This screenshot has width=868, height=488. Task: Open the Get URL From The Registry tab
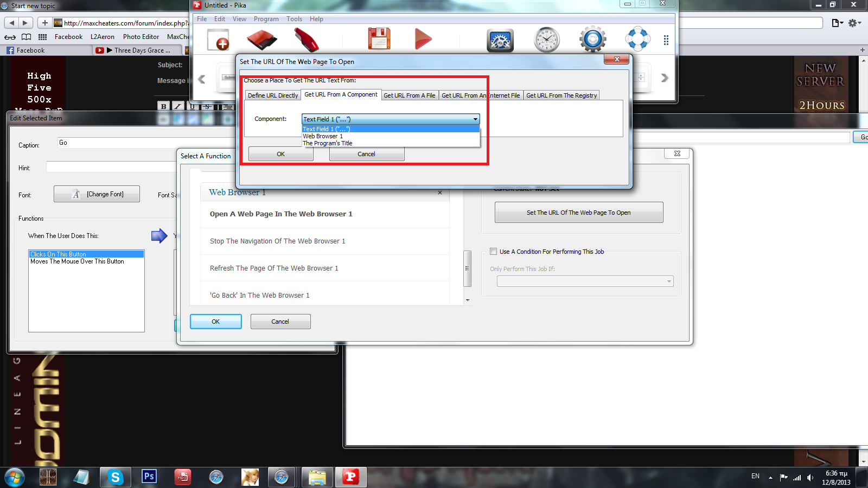(561, 95)
